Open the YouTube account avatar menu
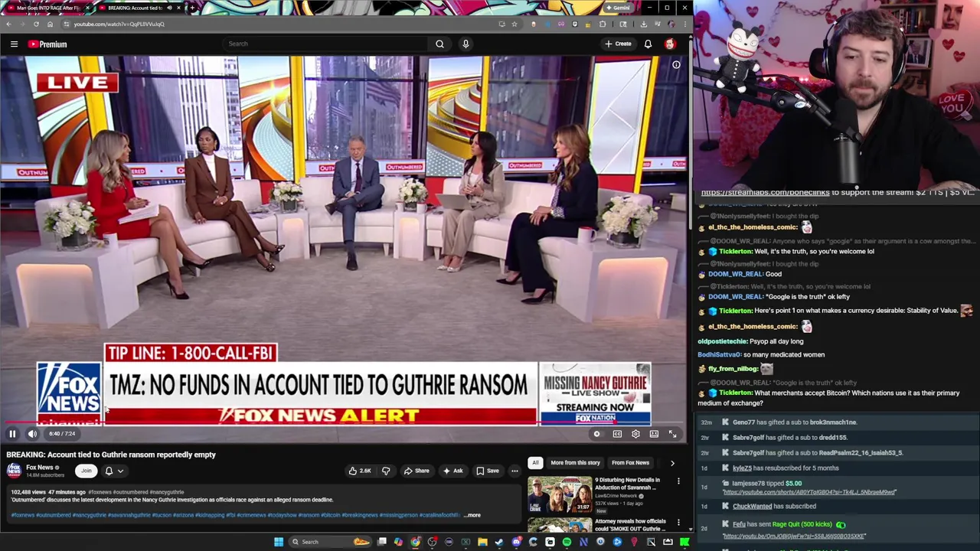Image resolution: width=980 pixels, height=551 pixels. tap(670, 44)
